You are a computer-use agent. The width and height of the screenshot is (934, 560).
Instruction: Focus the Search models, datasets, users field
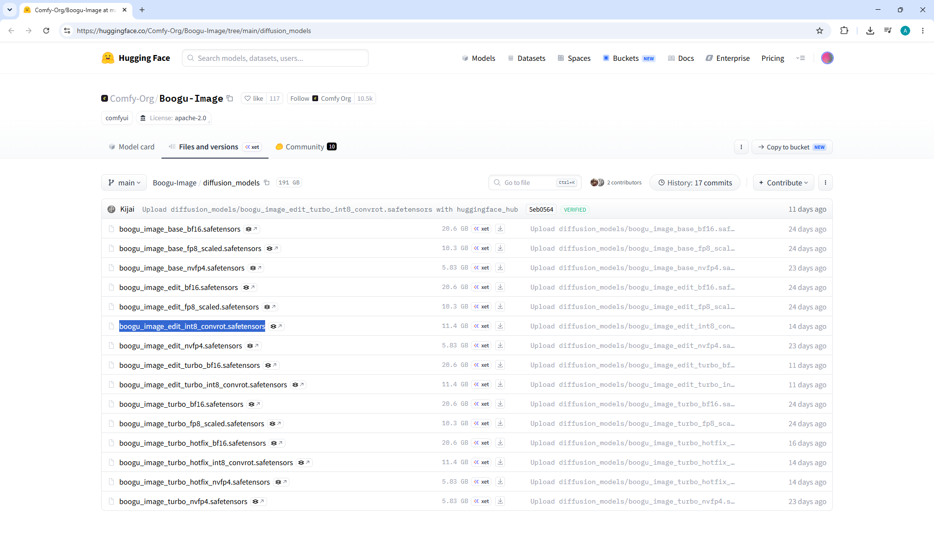[275, 58]
